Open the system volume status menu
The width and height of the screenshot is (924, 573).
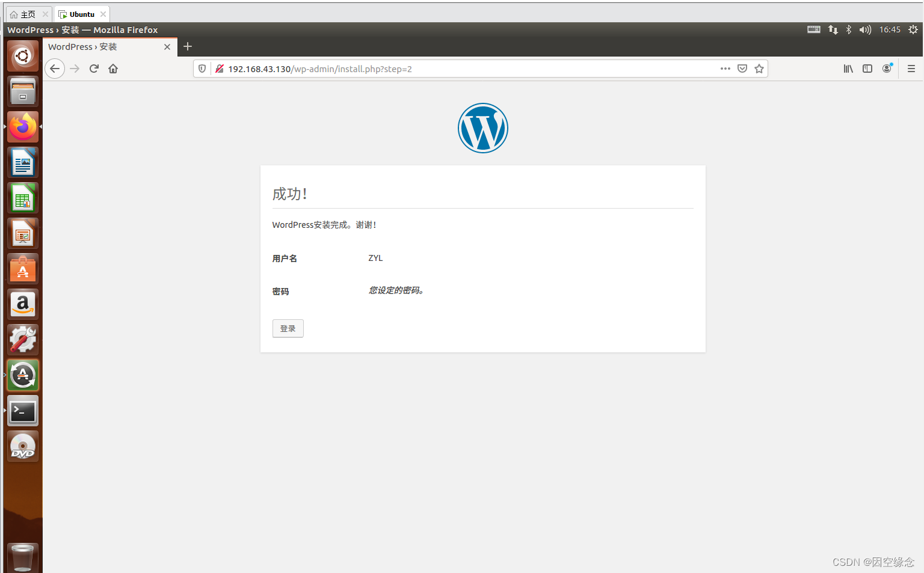[865, 29]
